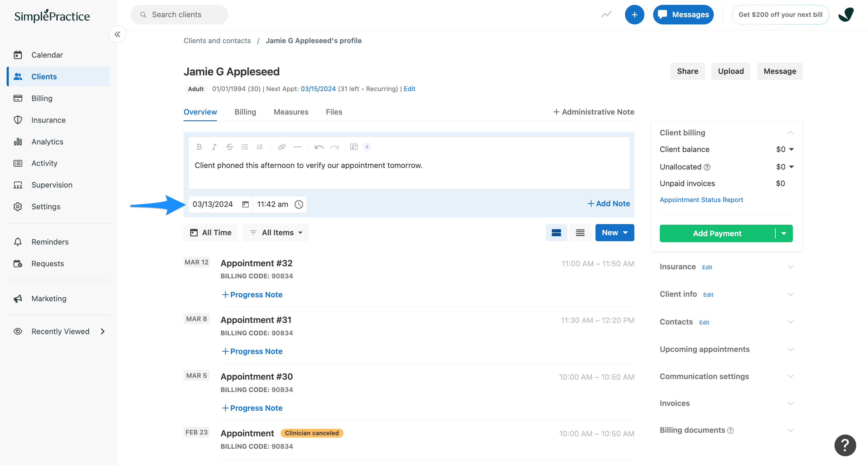Click the clock icon beside note time

click(x=299, y=204)
